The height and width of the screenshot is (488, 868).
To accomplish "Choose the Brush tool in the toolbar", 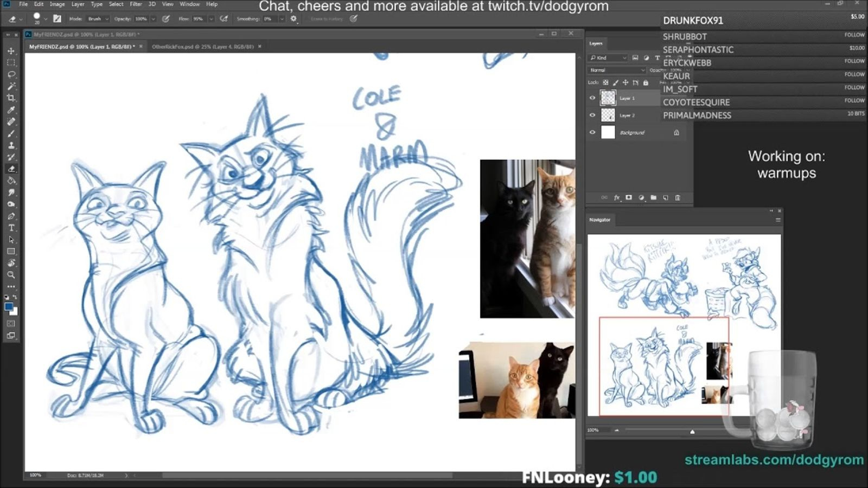I will click(11, 134).
